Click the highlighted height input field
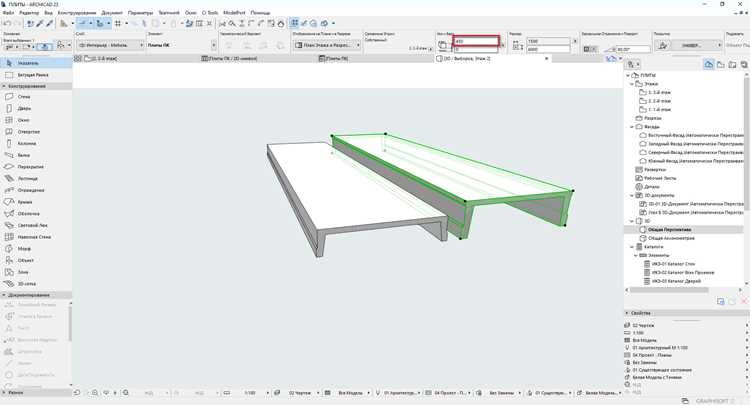 [476, 41]
